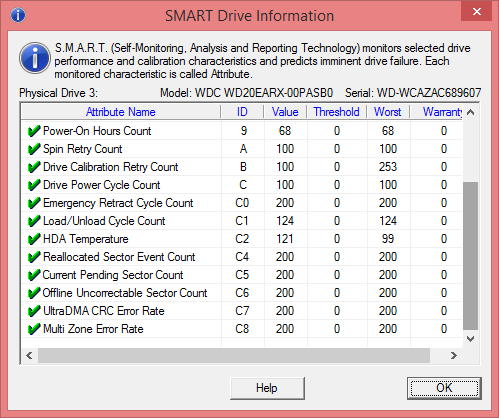Click the model text WDC WD20EARX-00PASB0
The width and height of the screenshot is (499, 418).
[x=264, y=93]
